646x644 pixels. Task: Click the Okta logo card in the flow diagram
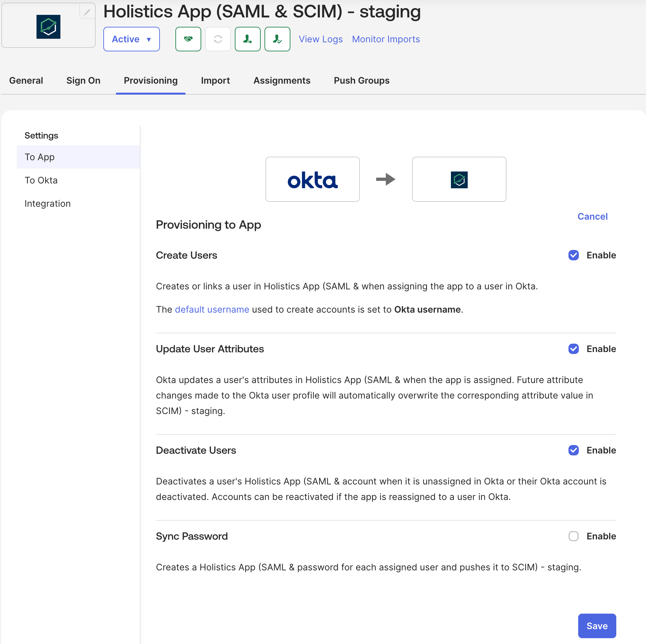point(312,179)
